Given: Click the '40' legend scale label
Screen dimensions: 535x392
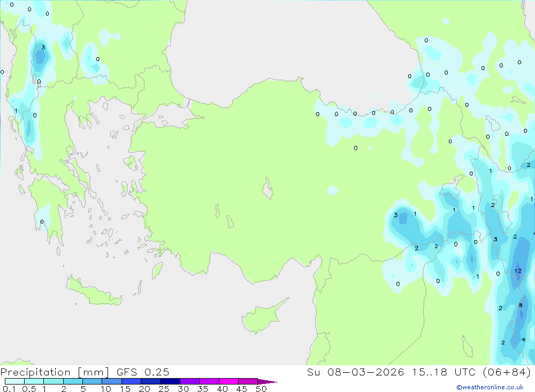Looking at the screenshot, I should [222, 389].
